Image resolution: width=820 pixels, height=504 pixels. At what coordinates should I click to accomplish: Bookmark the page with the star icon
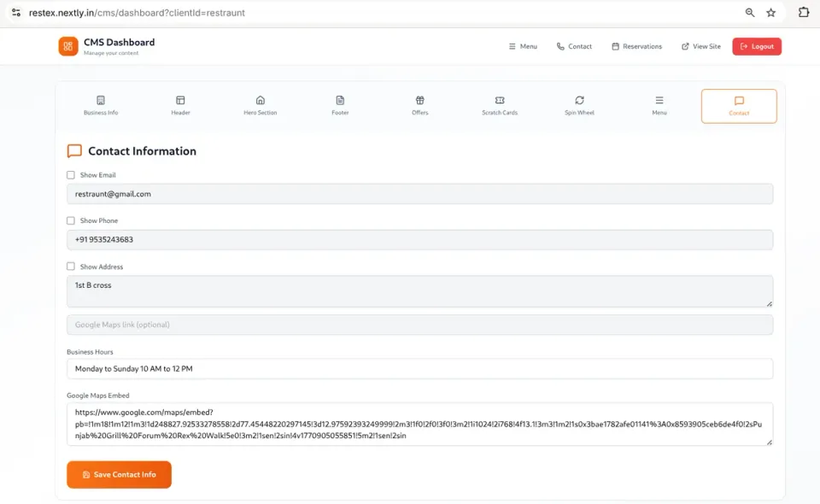(x=770, y=13)
